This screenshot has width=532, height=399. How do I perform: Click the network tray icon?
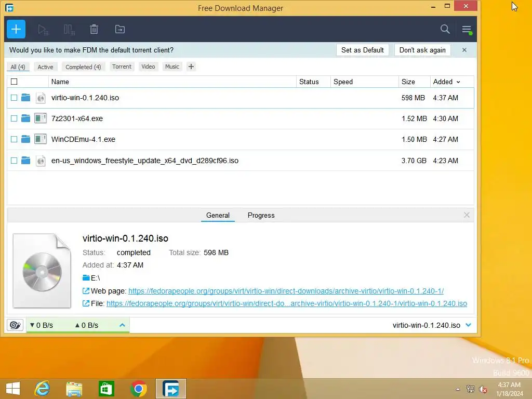point(471,389)
